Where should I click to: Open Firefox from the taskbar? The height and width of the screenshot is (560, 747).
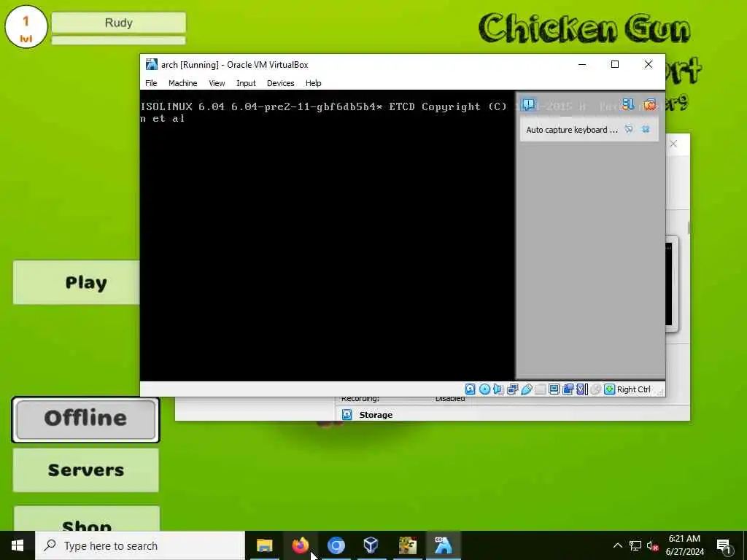(x=300, y=545)
